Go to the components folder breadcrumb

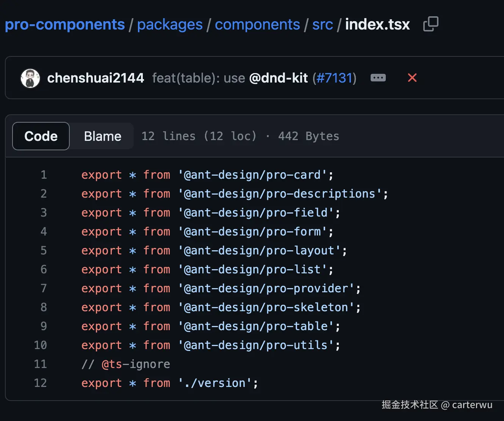coord(257,25)
